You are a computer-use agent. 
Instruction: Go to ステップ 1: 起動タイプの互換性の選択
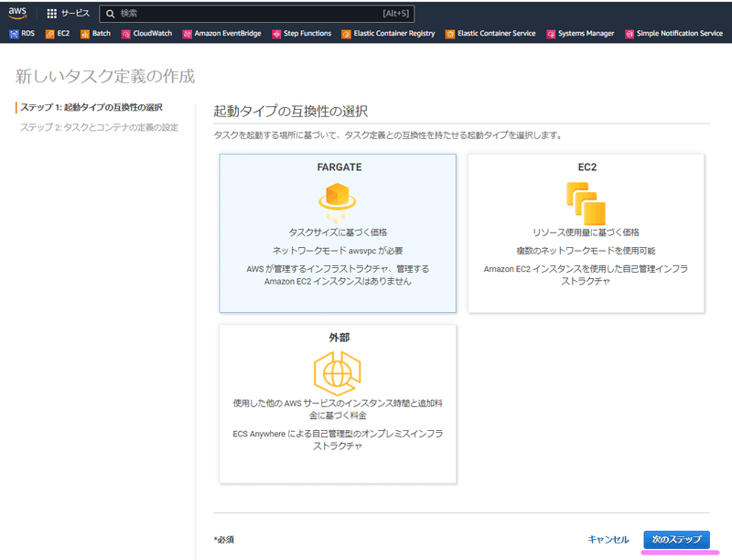coord(91,107)
